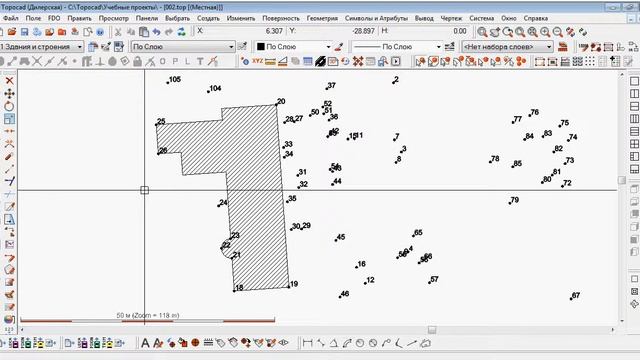
Task: Click the point labeled 67
Action: [571, 299]
